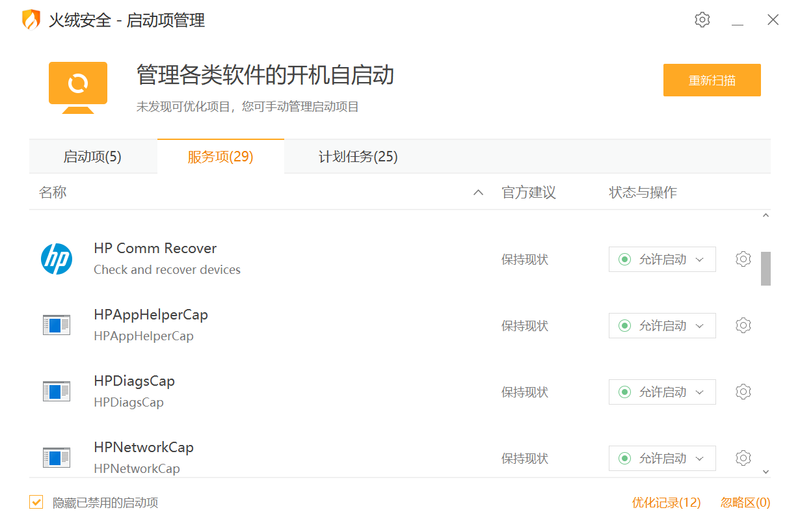Screen dimensions: 800x527
Task: Click the gear icon for HP Comm Recover
Action: pos(743,259)
